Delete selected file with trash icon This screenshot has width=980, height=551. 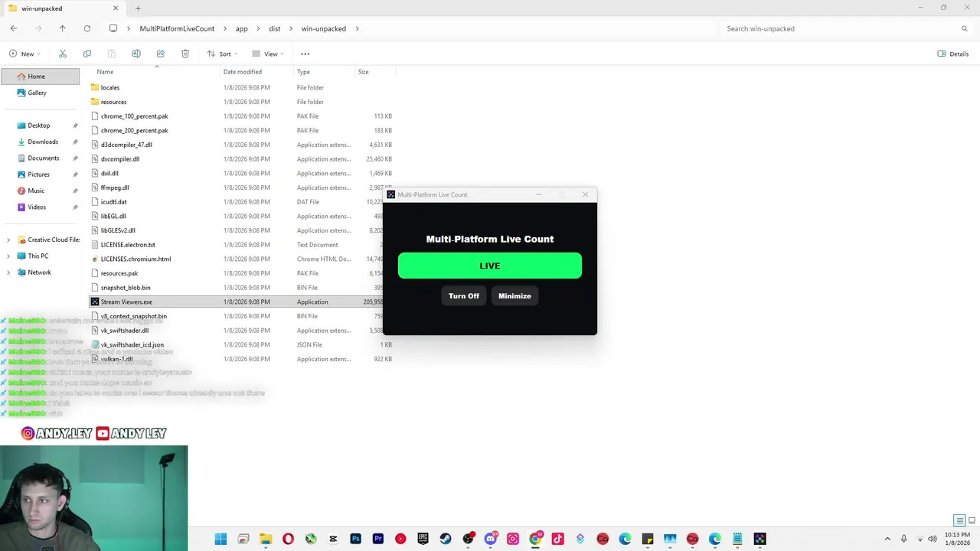click(185, 54)
